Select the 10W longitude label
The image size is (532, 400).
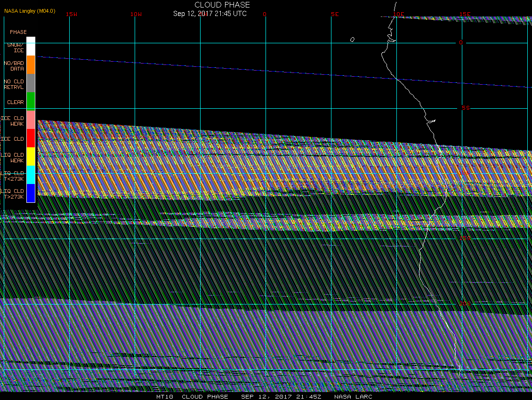pyautogui.click(x=136, y=14)
